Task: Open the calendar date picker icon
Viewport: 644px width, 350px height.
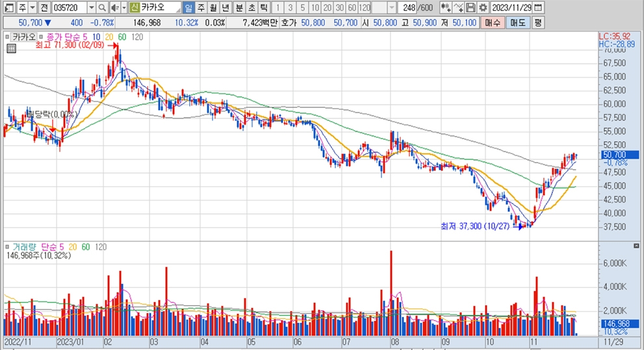Action: 539,7
